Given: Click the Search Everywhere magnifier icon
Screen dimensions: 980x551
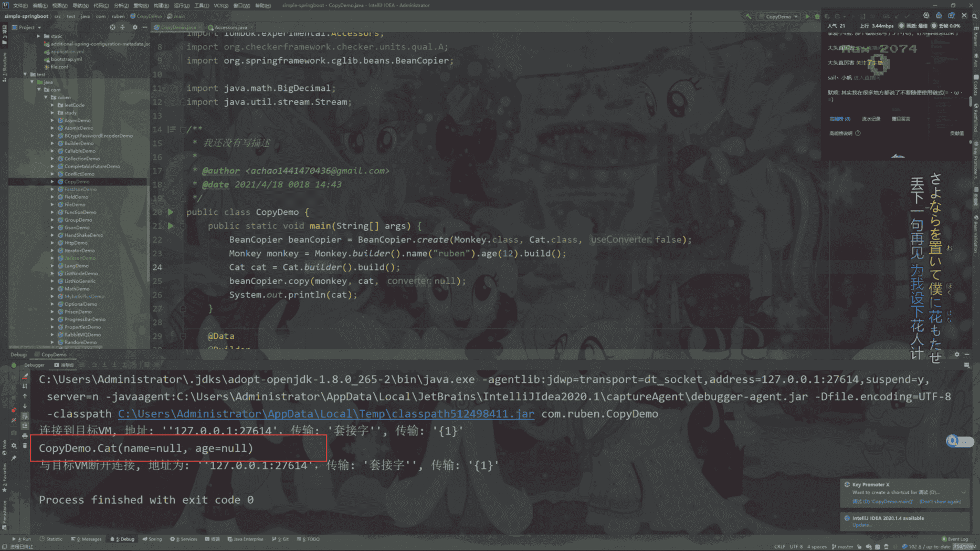Looking at the screenshot, I should 974,16.
